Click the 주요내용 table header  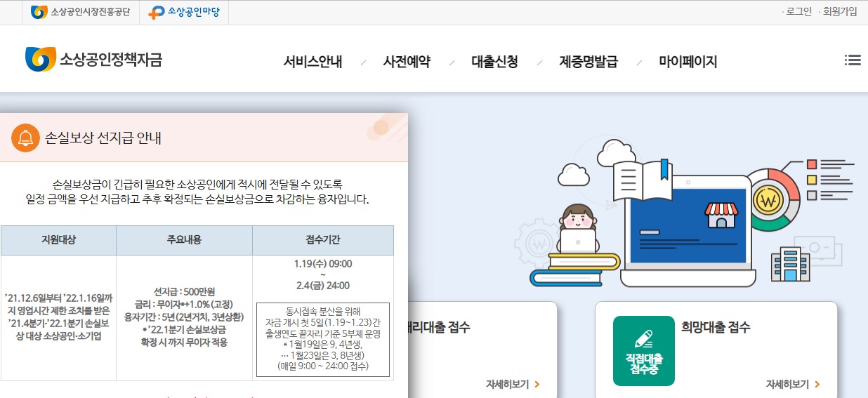[184, 240]
